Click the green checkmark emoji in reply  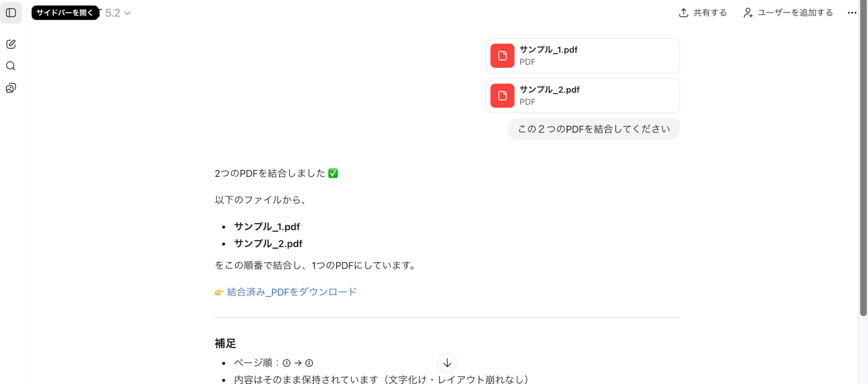click(x=333, y=173)
